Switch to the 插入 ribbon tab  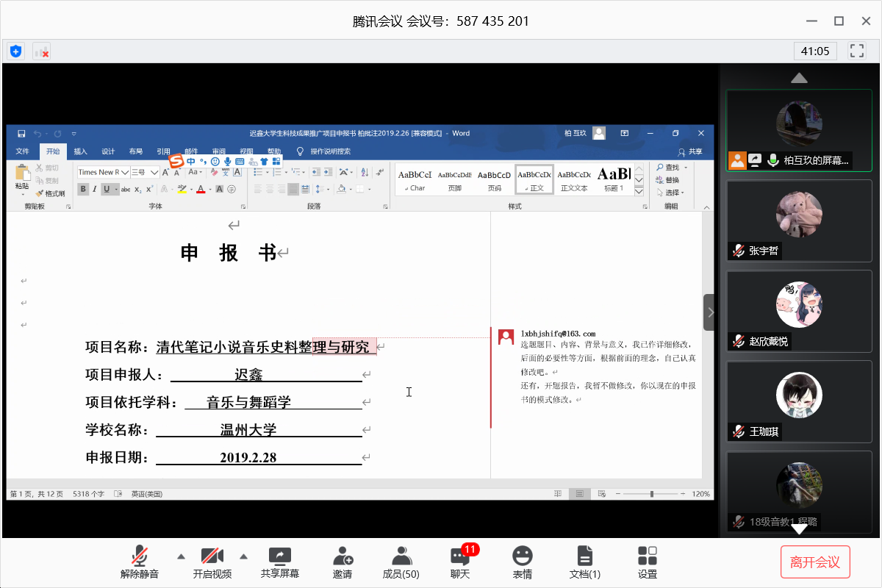(x=80, y=151)
